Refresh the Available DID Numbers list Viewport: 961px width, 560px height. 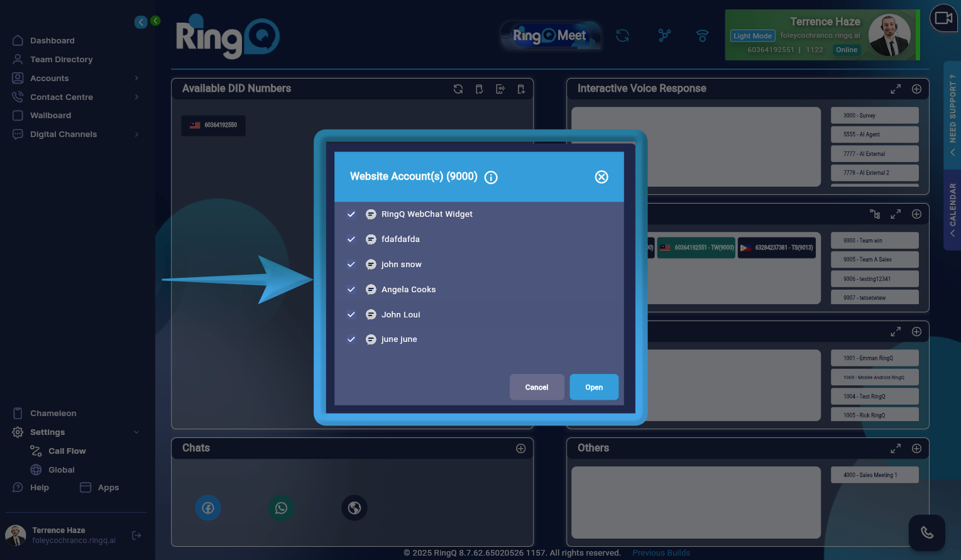[458, 89]
